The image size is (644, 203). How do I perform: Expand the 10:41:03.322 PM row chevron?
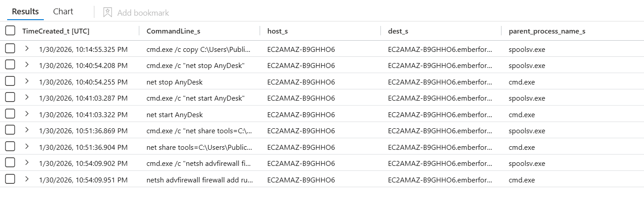(x=27, y=114)
